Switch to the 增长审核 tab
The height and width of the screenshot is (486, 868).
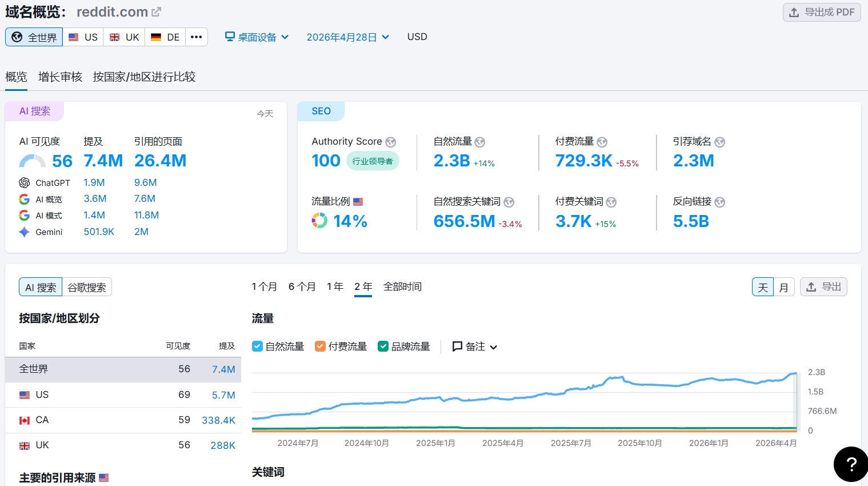pyautogui.click(x=61, y=77)
